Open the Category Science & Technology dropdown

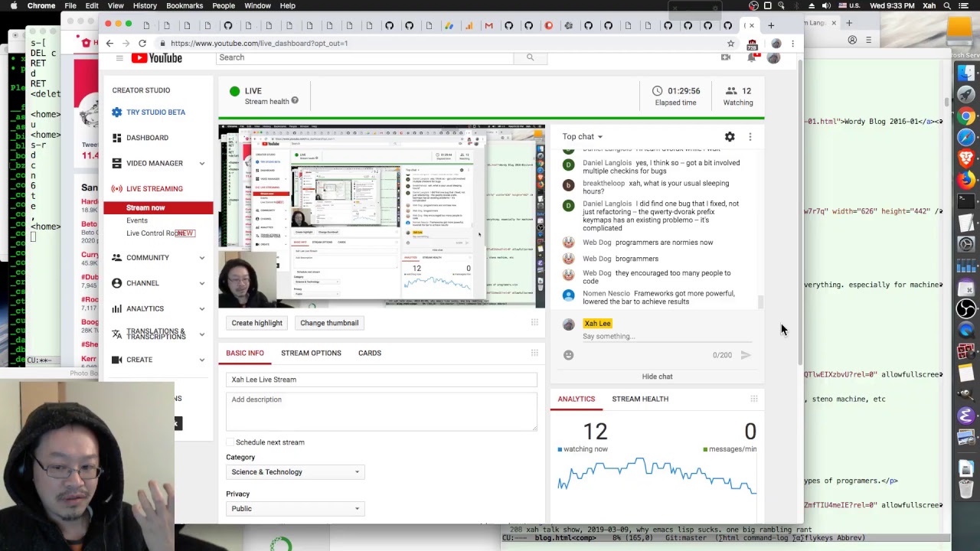pos(295,472)
